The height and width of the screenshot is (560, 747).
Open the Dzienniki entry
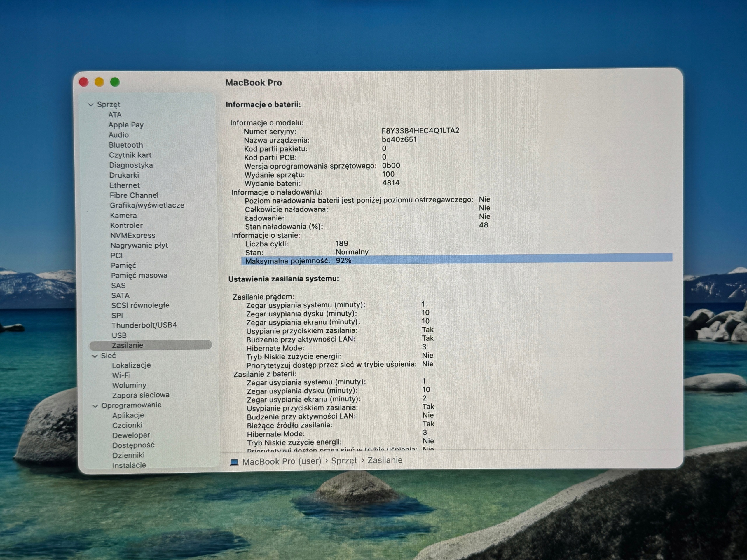point(128,455)
